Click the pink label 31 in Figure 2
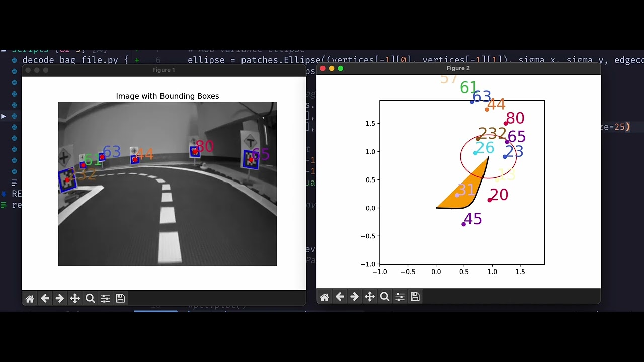Viewport: 644px width, 362px height. pos(466,190)
